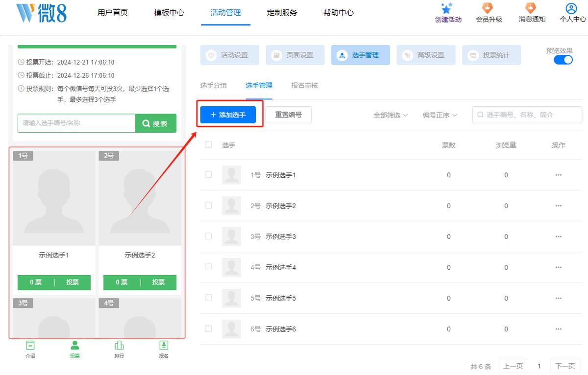The width and height of the screenshot is (588, 375).
Task: Tick the select-all checkbox in table header
Action: point(208,144)
